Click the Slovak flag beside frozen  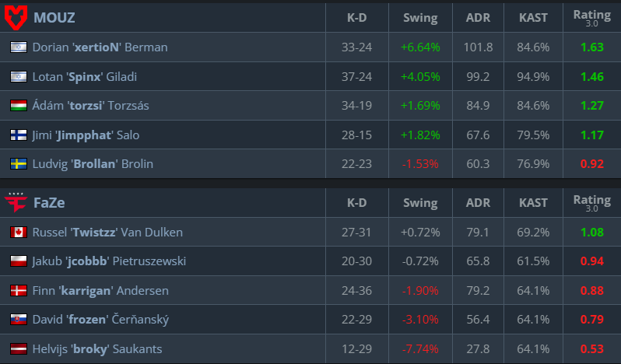[x=19, y=320]
